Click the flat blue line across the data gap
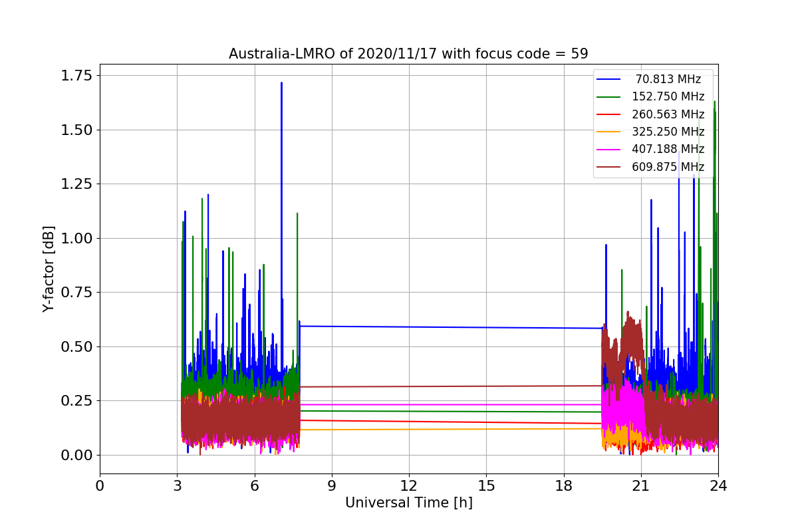This screenshot has height=532, width=798. point(451,327)
